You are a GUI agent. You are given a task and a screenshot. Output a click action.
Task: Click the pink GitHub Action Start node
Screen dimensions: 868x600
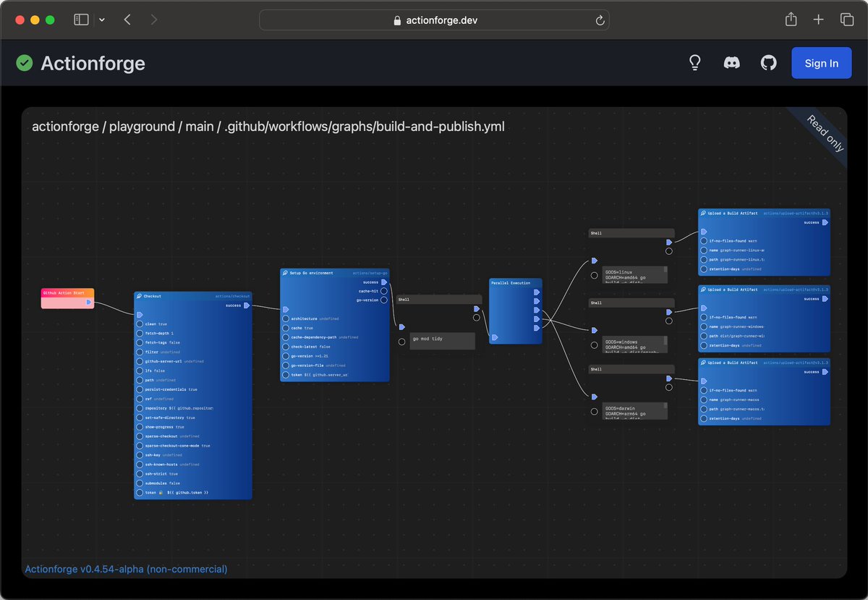(x=67, y=297)
